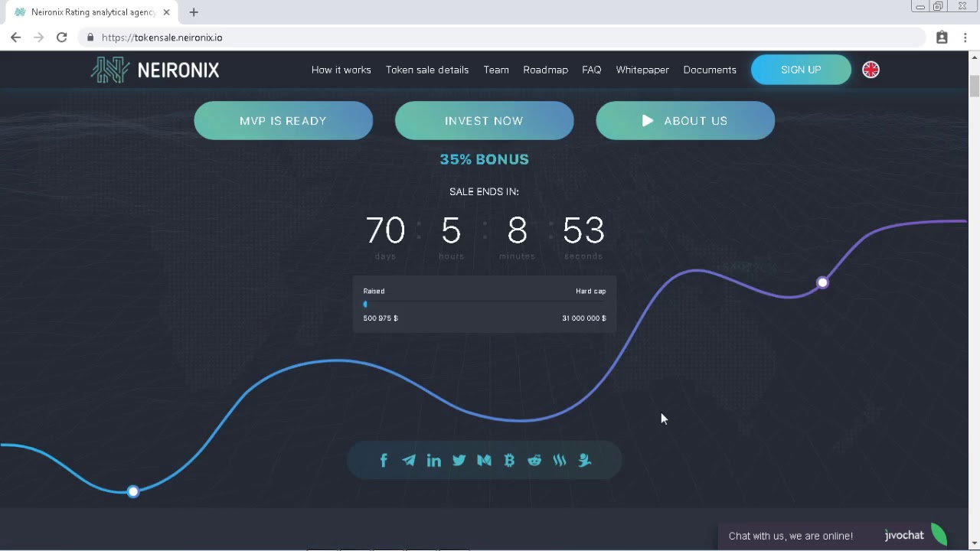The width and height of the screenshot is (980, 551).
Task: Click the SIGN UP button
Action: click(801, 70)
